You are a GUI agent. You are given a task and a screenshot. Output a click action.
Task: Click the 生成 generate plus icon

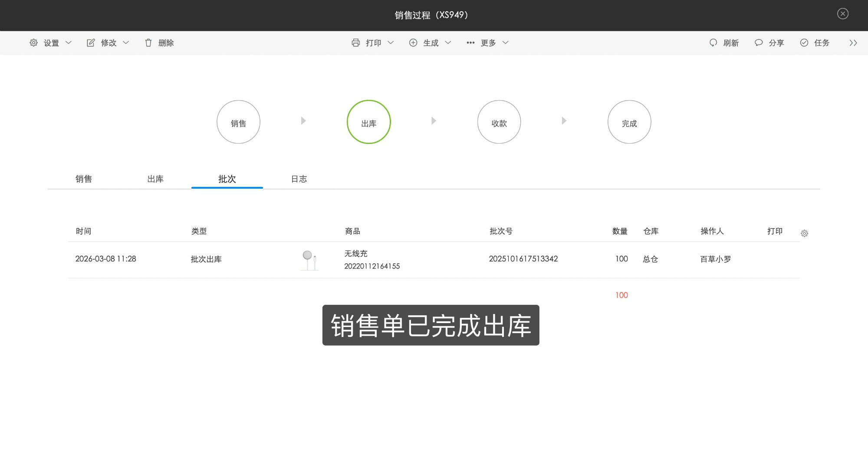(413, 42)
